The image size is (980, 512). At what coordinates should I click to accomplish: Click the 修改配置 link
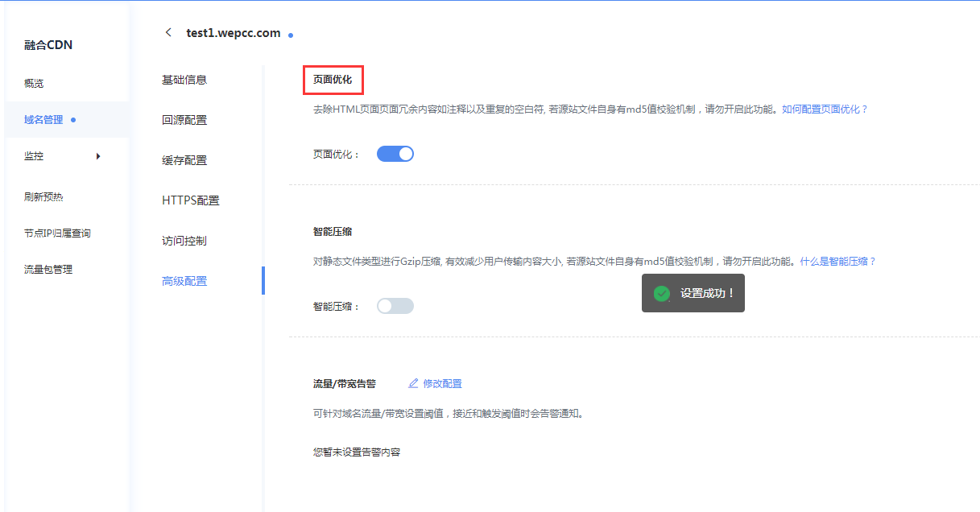pyautogui.click(x=443, y=384)
